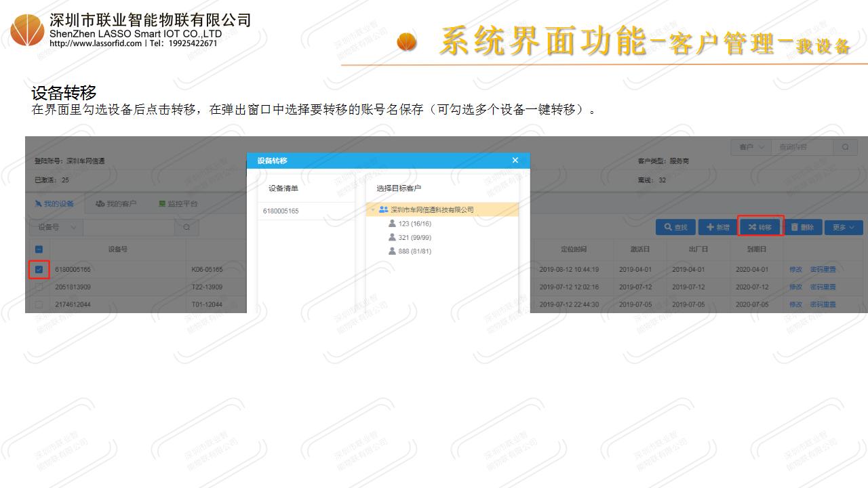Click the 删除 trash delete button
Screen dimensions: 868x488
tap(802, 227)
